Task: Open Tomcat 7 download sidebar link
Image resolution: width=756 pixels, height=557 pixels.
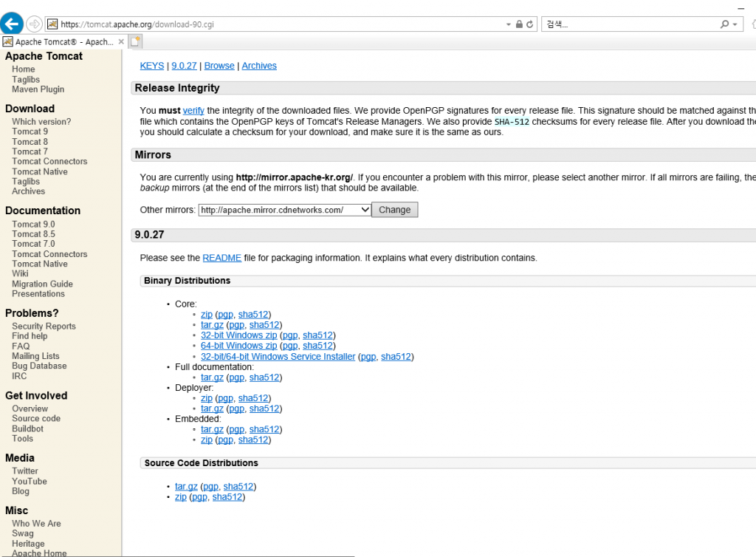Action: [30, 151]
